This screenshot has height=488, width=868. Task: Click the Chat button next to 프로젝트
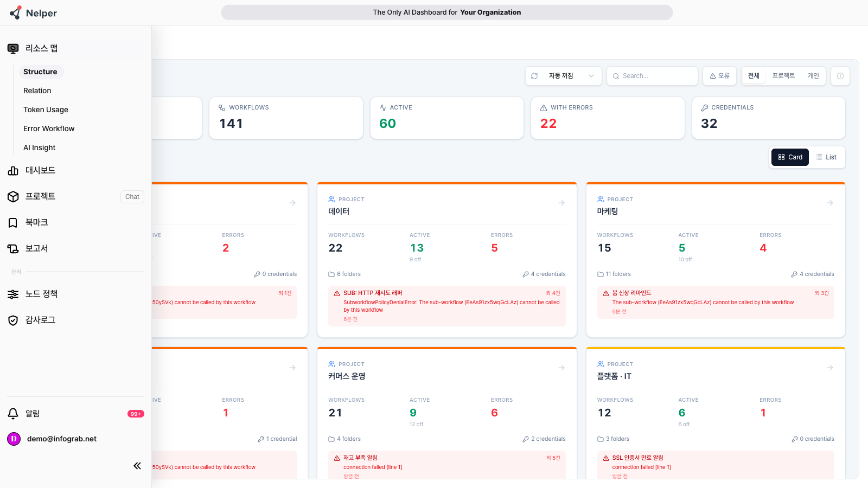point(132,197)
